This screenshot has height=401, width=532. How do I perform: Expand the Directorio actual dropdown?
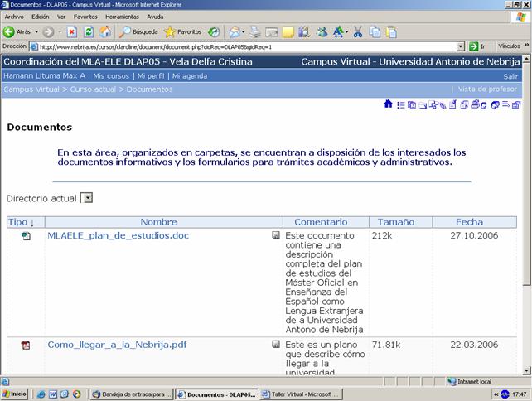click(88, 198)
